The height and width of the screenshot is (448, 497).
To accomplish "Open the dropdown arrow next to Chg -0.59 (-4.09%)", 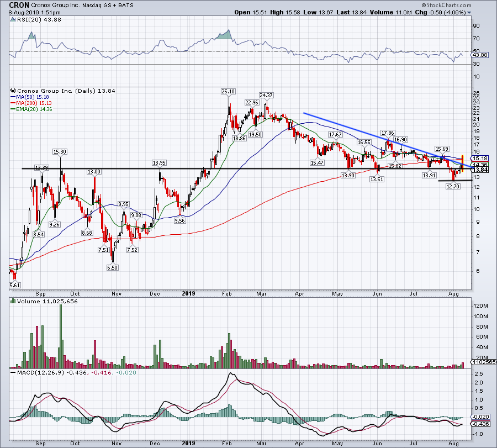I will [469, 13].
